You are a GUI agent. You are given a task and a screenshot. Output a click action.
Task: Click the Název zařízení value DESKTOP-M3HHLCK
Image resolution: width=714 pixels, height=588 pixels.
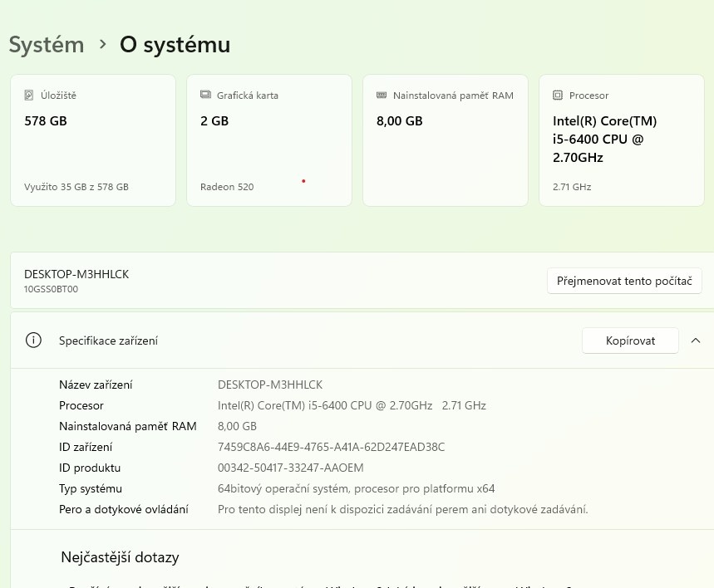[x=269, y=385]
